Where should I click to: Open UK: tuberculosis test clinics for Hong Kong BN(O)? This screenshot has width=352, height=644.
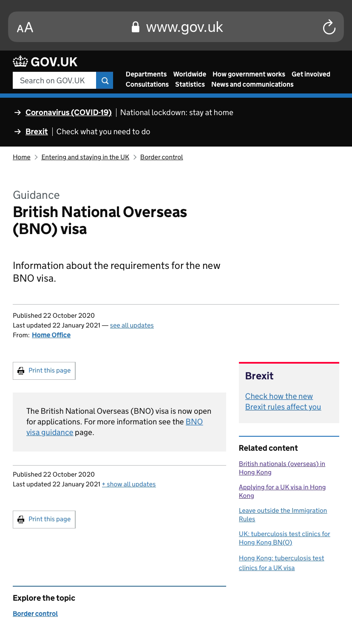coord(284,538)
